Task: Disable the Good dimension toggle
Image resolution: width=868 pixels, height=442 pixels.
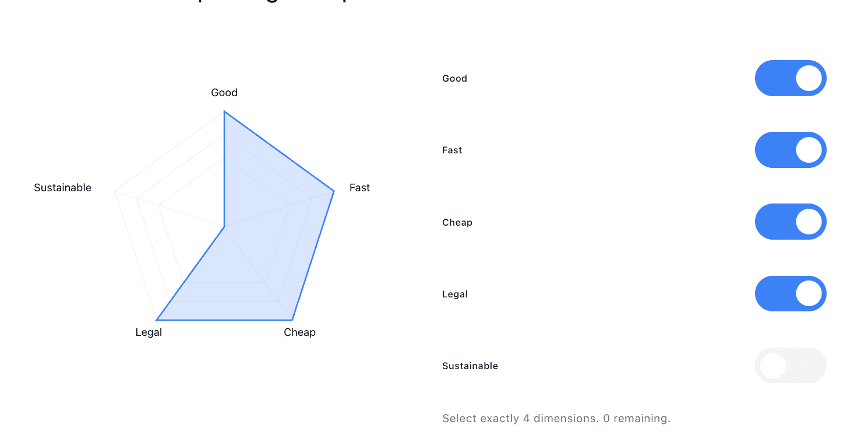Action: click(791, 78)
